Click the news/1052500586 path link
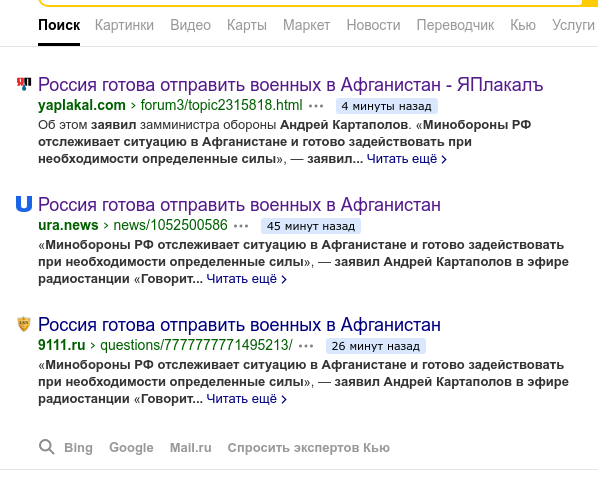Image resolution: width=598 pixels, height=481 pixels. [x=170, y=225]
